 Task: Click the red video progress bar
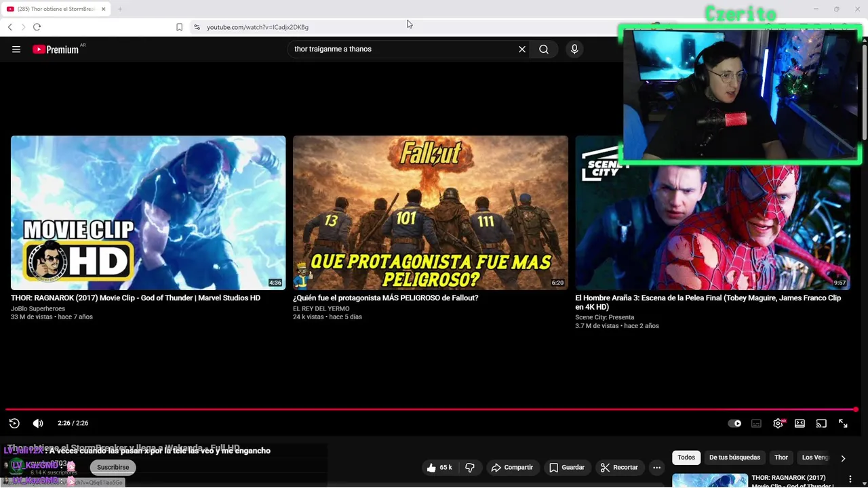[431, 409]
